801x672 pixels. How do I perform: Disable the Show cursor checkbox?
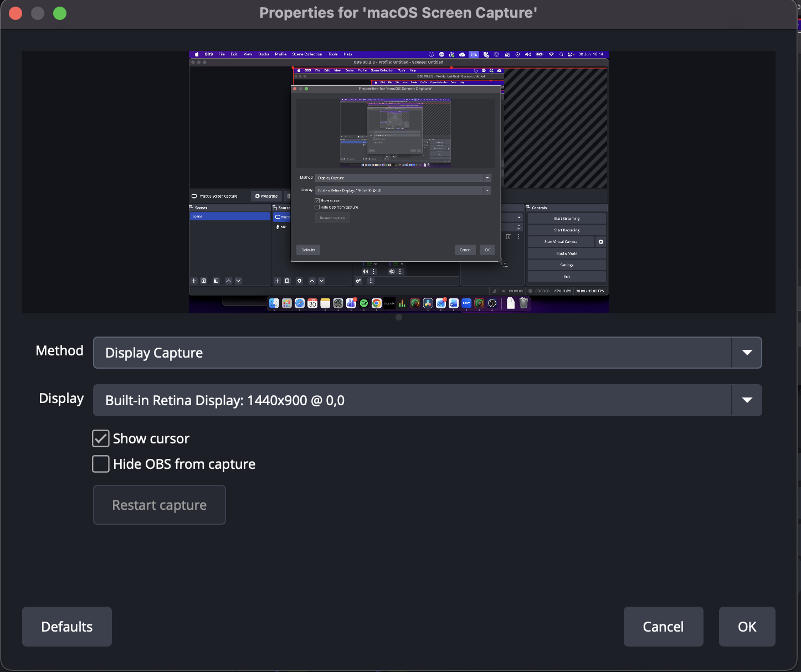[101, 438]
